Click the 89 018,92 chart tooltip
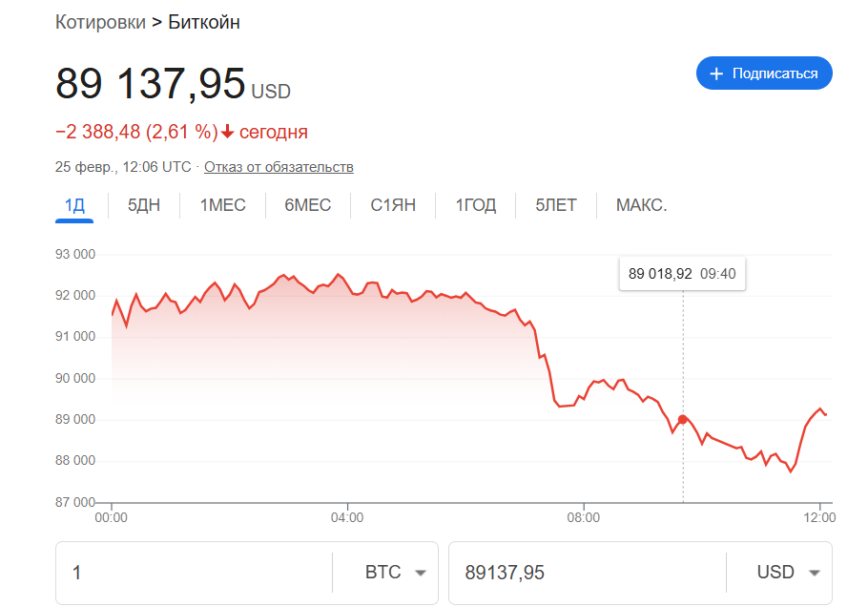Image resolution: width=868 pixels, height=607 pixels. 682,274
